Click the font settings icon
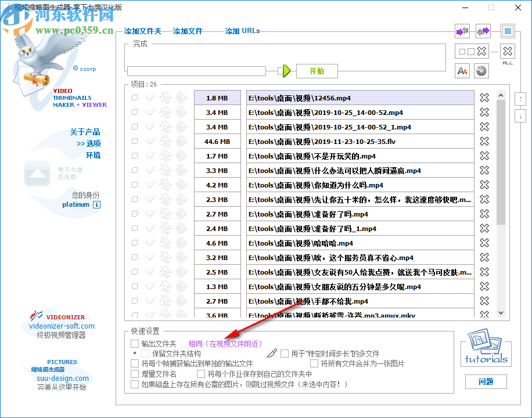The height and width of the screenshot is (418, 532). pos(462,71)
